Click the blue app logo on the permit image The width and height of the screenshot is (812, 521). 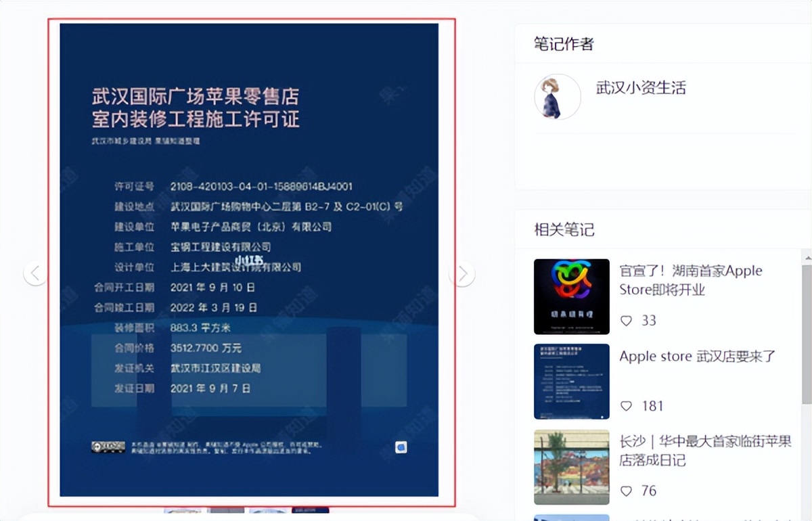401,447
